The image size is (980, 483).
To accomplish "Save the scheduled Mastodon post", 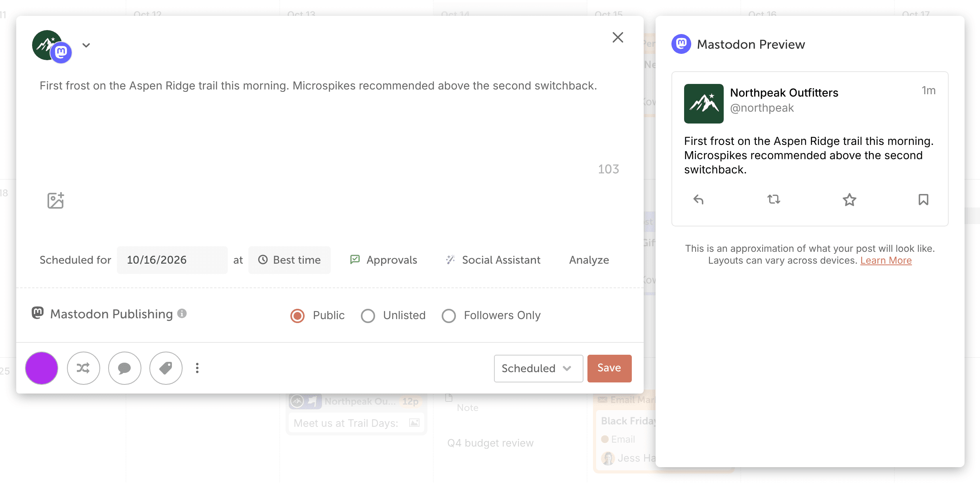I will point(609,368).
